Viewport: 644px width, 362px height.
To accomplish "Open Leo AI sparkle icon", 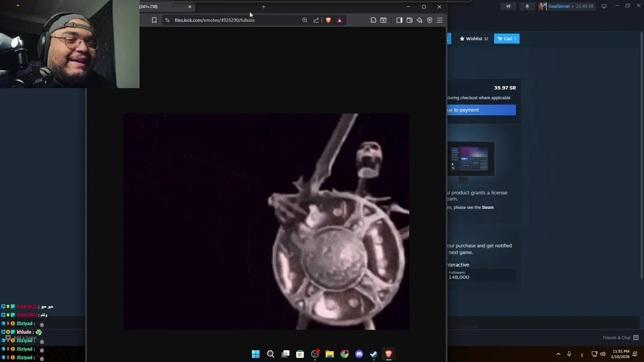I will [x=419, y=20].
